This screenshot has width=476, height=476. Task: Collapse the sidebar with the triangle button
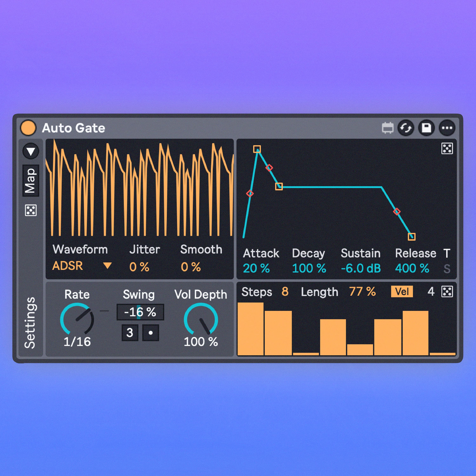coord(31,151)
